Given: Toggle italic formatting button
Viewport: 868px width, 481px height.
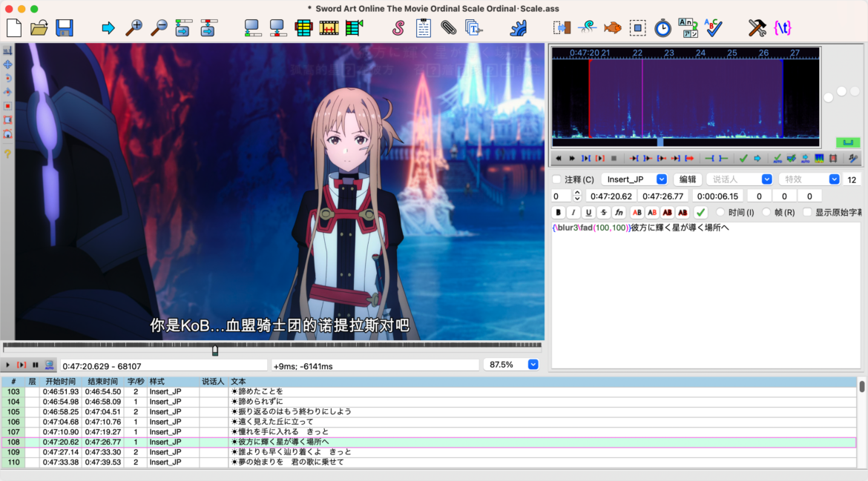Looking at the screenshot, I should [x=573, y=212].
